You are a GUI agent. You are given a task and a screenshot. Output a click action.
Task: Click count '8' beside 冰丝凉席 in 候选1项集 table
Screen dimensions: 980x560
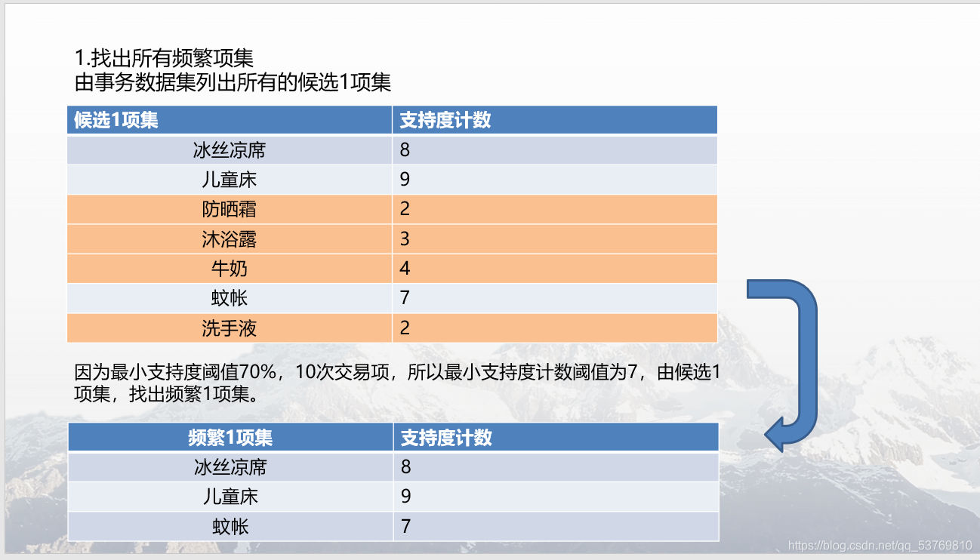[554, 150]
